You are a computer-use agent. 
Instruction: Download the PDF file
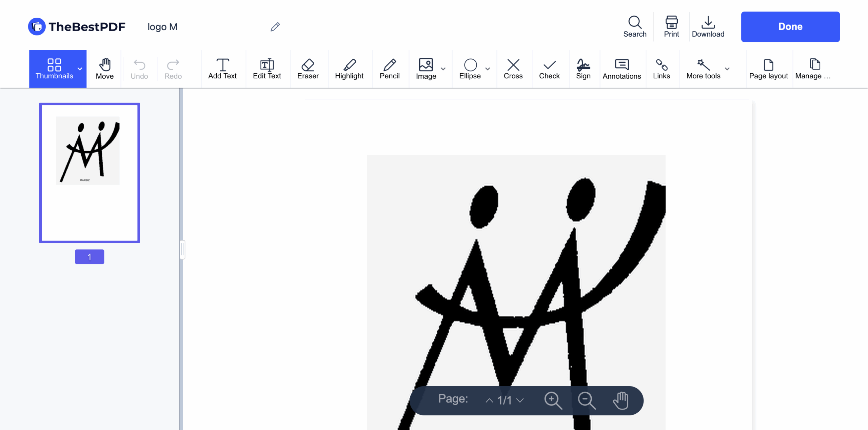pyautogui.click(x=708, y=27)
